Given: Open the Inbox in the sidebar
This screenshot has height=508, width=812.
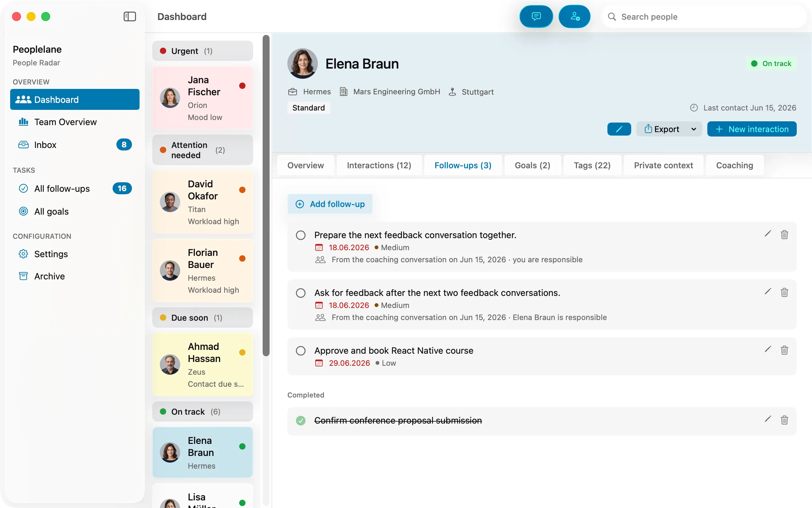Looking at the screenshot, I should click(75, 145).
